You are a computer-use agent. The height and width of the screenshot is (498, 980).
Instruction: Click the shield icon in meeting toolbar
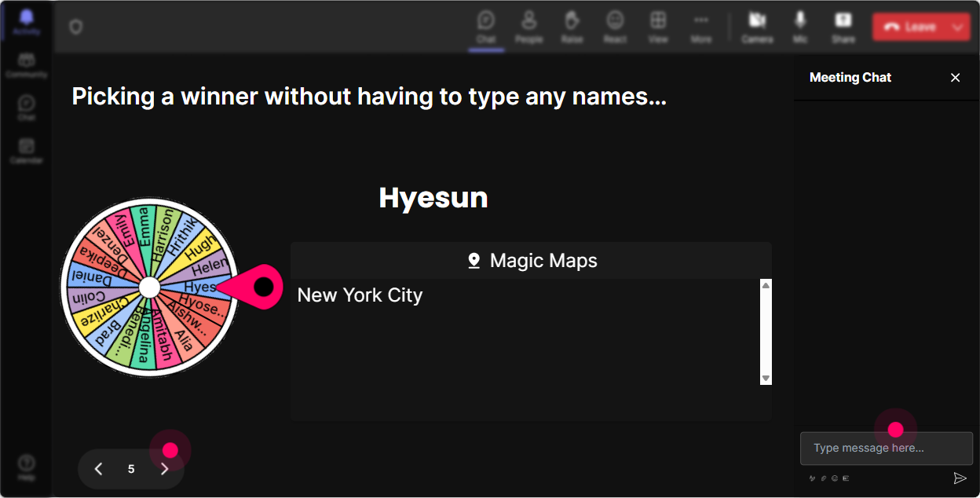click(x=75, y=27)
